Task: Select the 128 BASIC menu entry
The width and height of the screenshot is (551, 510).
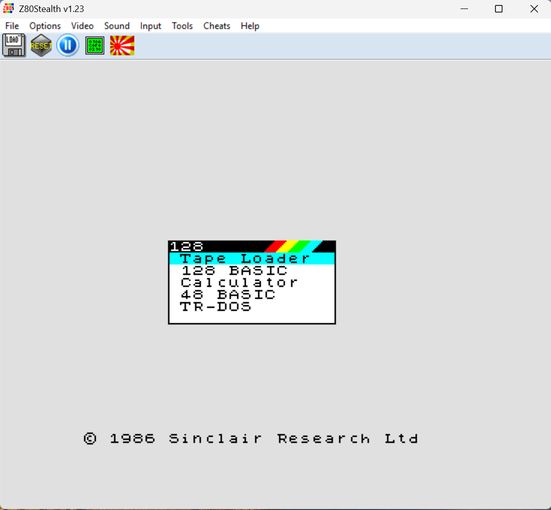Action: (x=252, y=271)
